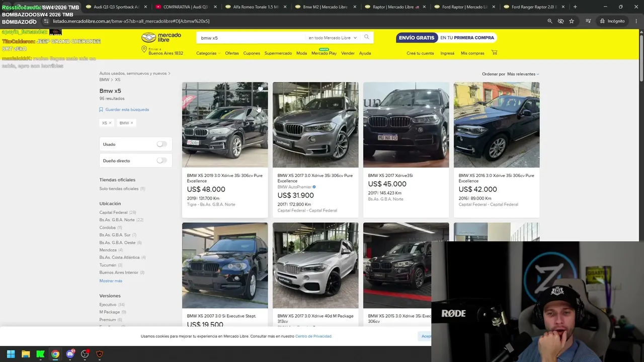Click the Chrome taskbar icon
Viewport: 644px width, 362px height.
coord(55,354)
